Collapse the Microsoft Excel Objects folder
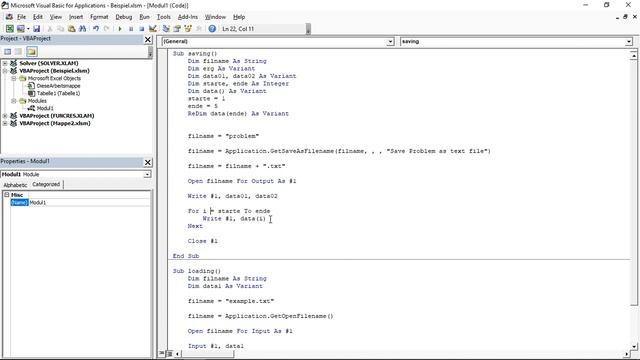The image size is (640, 360). 13,78
